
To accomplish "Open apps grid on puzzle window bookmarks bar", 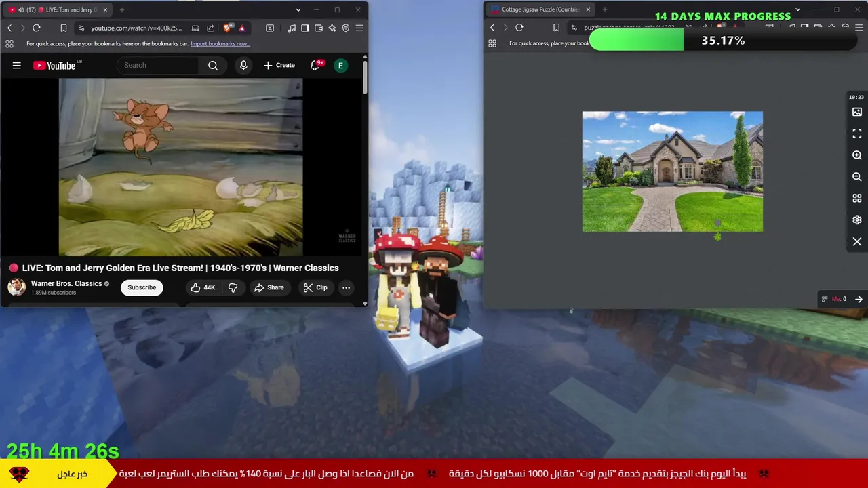I will coord(492,43).
